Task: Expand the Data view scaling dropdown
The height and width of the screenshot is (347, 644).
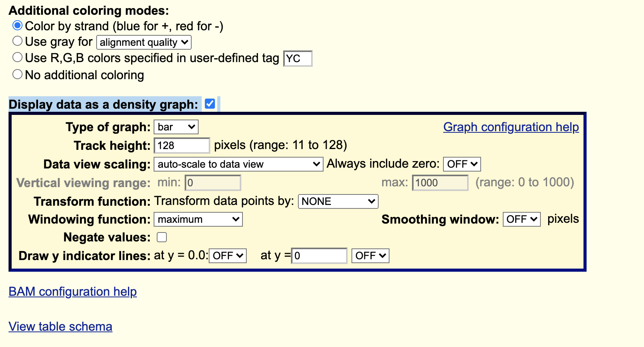Action: coord(238,164)
